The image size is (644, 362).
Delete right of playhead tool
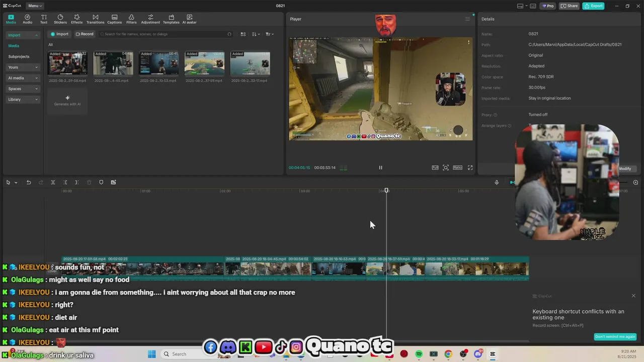click(x=76, y=183)
